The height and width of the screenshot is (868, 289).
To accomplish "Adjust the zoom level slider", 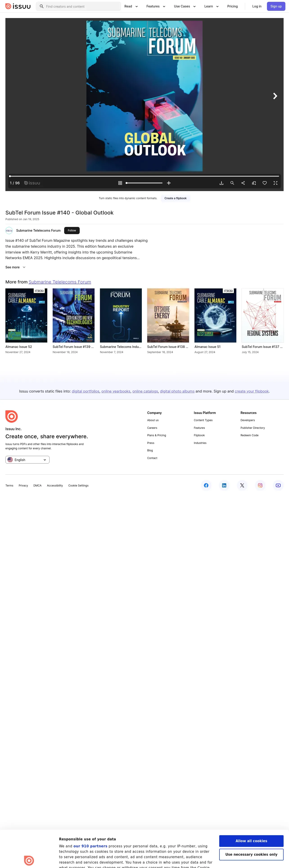I will (x=144, y=183).
